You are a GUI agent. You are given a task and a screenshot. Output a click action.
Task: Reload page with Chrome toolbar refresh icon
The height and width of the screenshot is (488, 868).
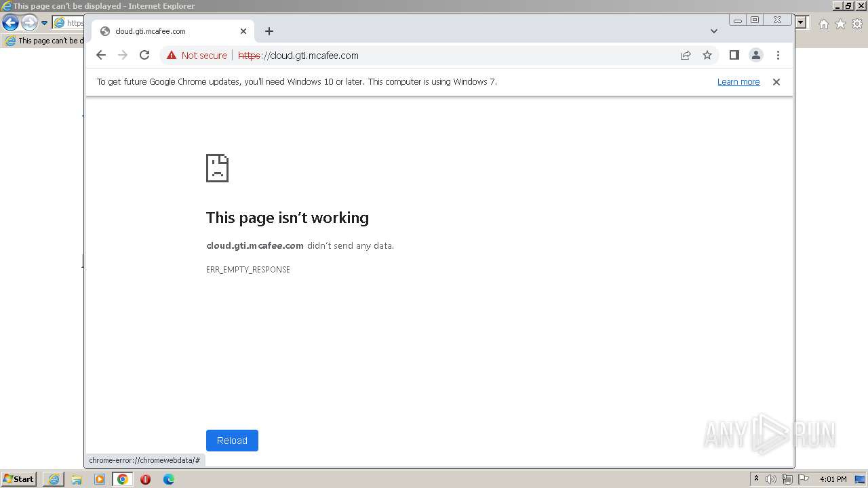[x=144, y=56]
